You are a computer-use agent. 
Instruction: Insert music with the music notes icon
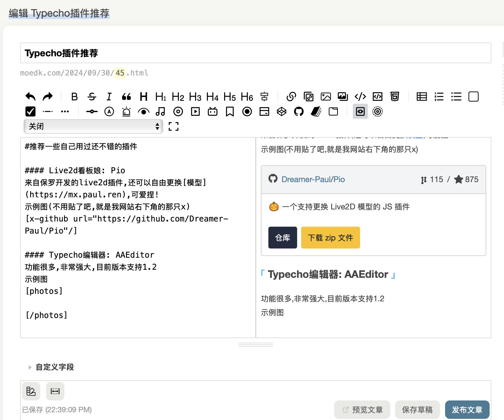pos(161,111)
